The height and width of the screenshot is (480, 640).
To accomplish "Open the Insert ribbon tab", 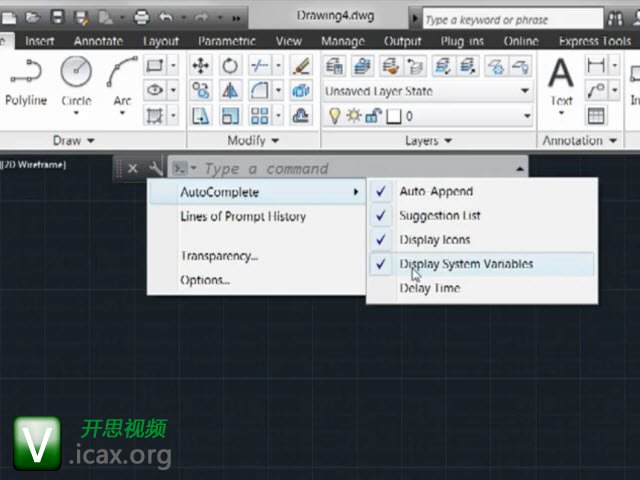I will [x=40, y=41].
